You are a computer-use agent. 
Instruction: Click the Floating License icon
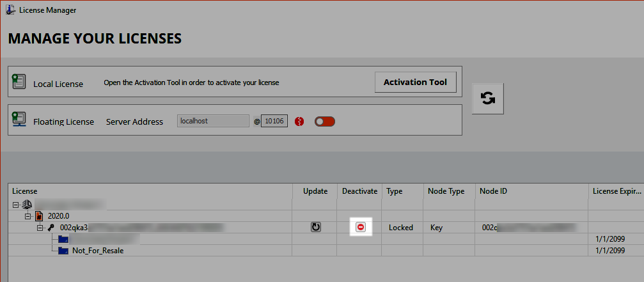pyautogui.click(x=19, y=120)
